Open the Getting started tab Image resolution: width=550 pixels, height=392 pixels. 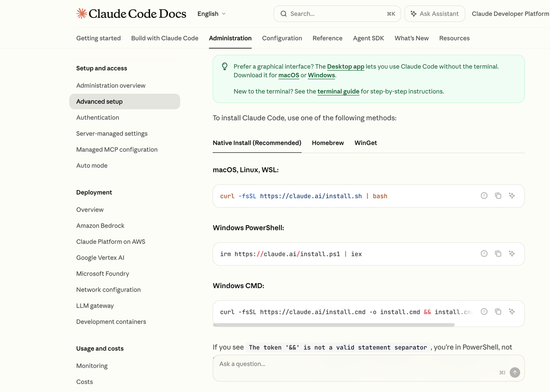tap(98, 38)
